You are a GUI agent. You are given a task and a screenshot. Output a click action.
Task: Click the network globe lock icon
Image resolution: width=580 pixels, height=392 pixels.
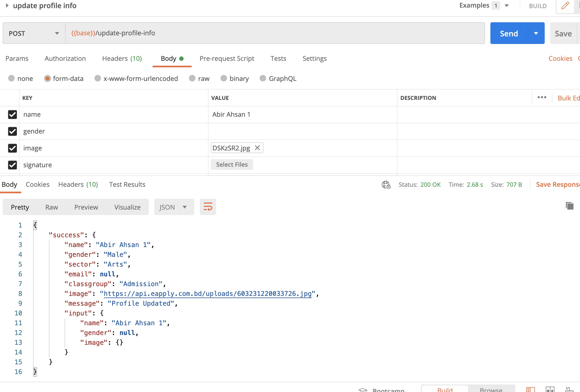(386, 185)
